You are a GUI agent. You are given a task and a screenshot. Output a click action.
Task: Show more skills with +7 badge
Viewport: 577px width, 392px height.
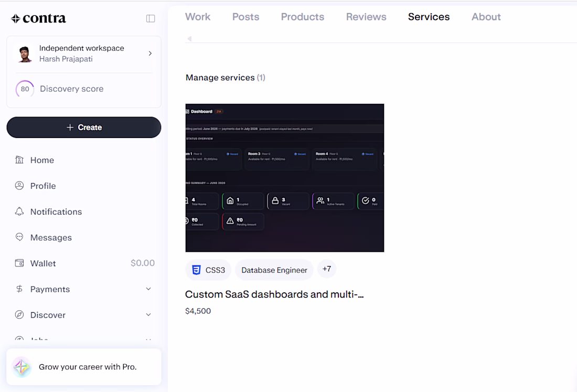[327, 269]
